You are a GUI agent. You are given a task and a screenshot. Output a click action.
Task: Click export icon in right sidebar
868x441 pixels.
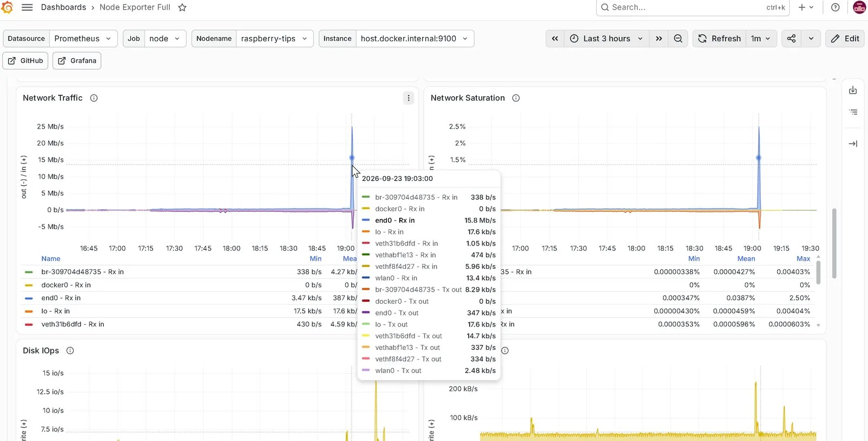pyautogui.click(x=853, y=90)
